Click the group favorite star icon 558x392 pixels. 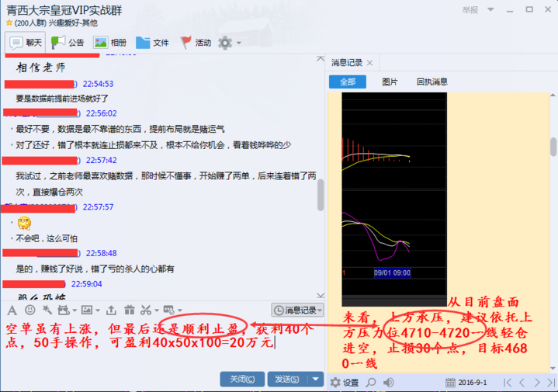tap(9, 23)
